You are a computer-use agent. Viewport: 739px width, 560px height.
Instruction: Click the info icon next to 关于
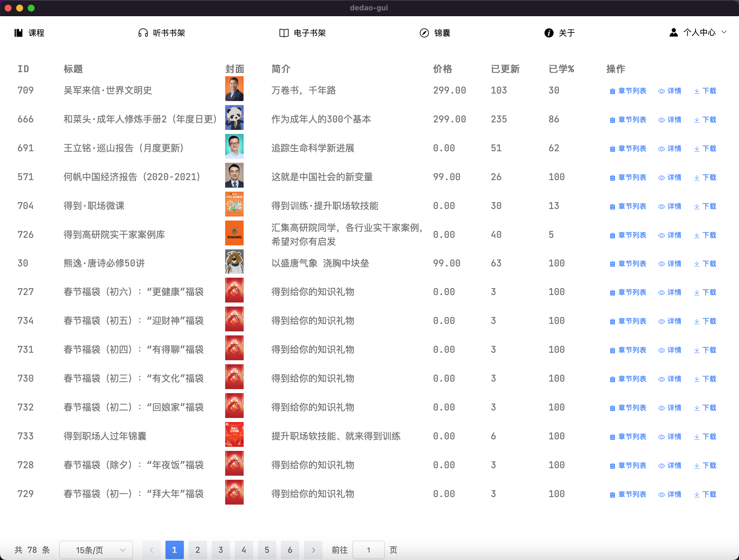coord(548,33)
